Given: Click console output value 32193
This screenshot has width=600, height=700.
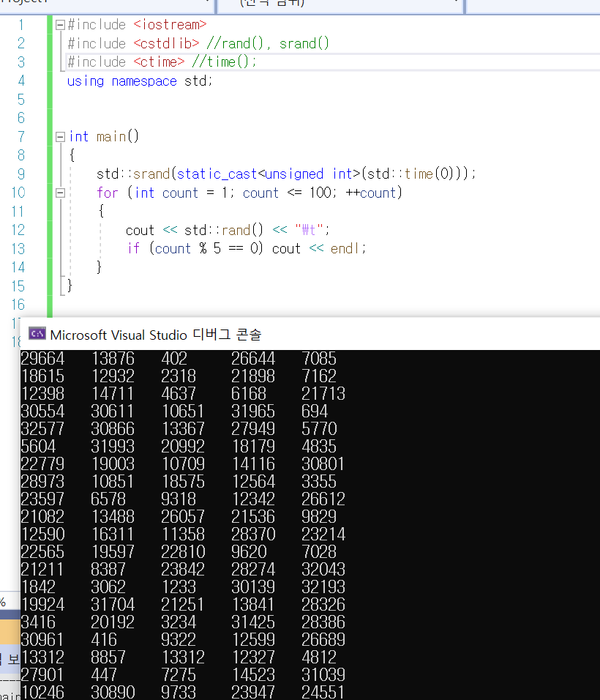Looking at the screenshot, I should pyautogui.click(x=323, y=587).
